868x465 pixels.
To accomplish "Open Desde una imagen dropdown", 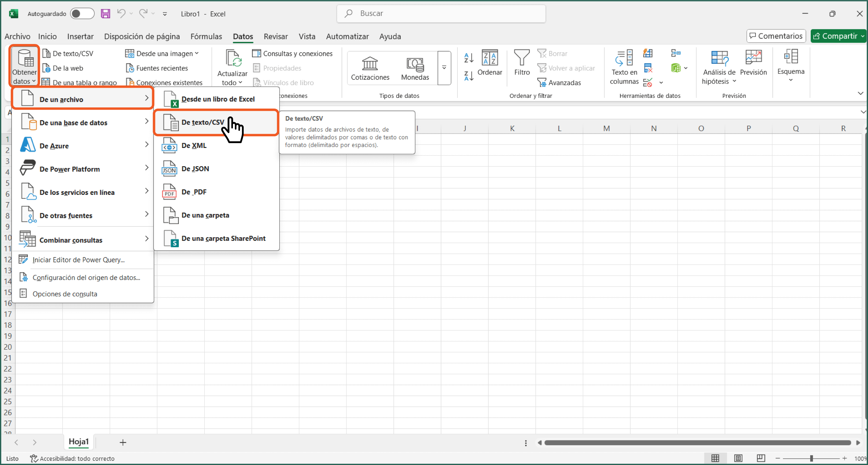I will (162, 53).
